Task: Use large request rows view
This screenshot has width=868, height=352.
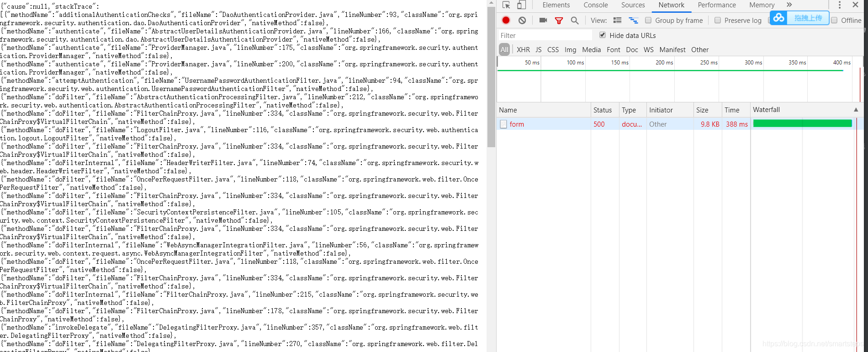Action: [x=617, y=20]
